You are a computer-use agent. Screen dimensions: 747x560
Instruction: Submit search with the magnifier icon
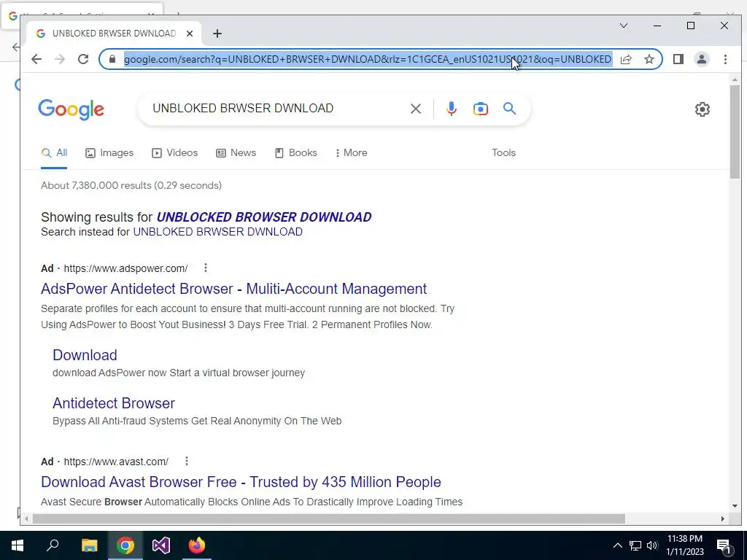click(510, 109)
